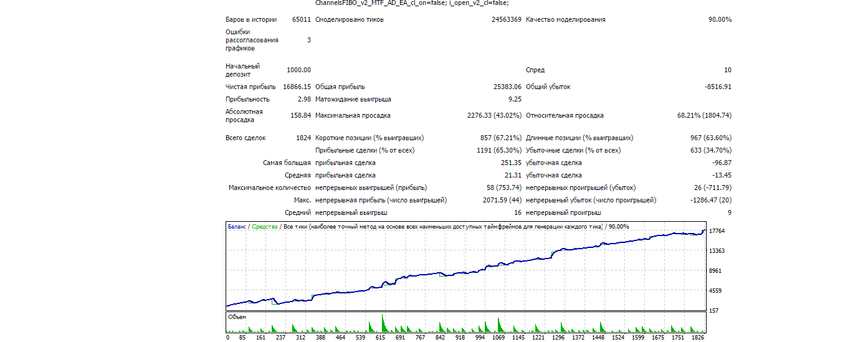Select the profit factor value 2.98

(304, 99)
